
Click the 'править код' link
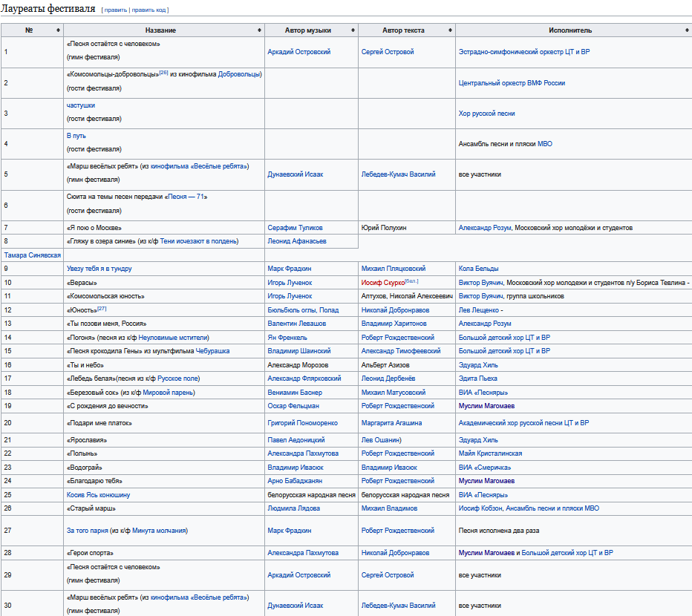[148, 10]
